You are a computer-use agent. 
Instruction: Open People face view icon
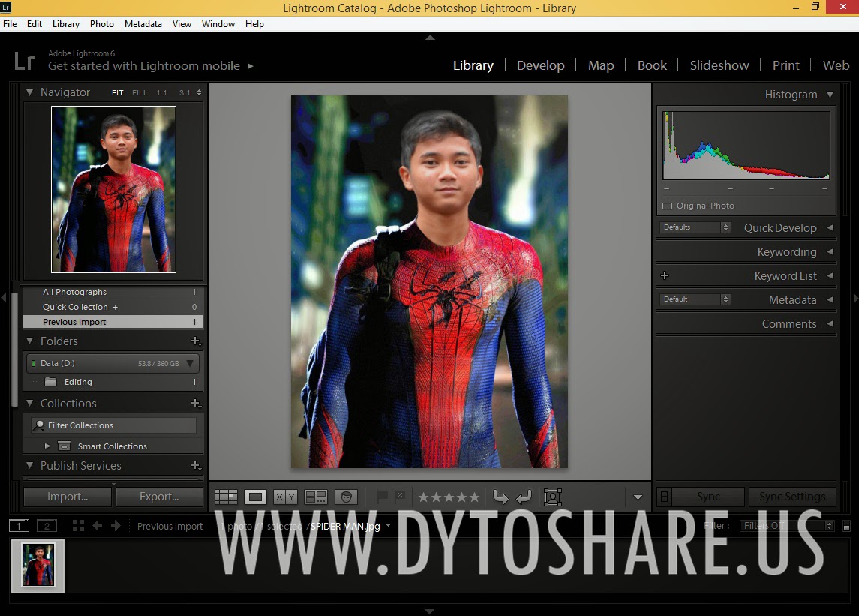pyautogui.click(x=347, y=497)
